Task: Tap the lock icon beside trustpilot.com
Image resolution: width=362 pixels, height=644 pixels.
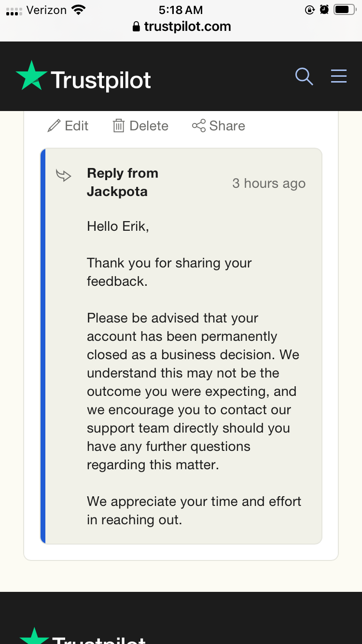Action: click(x=136, y=27)
